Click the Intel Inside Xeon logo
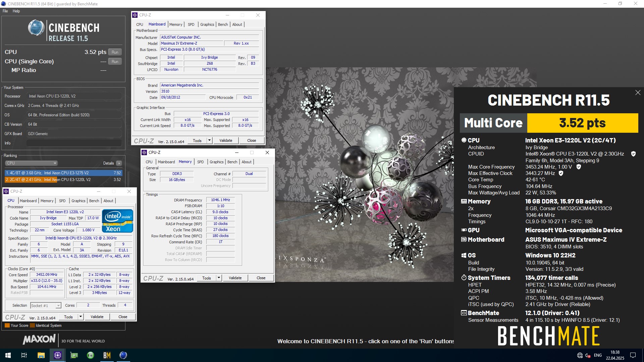 (117, 221)
